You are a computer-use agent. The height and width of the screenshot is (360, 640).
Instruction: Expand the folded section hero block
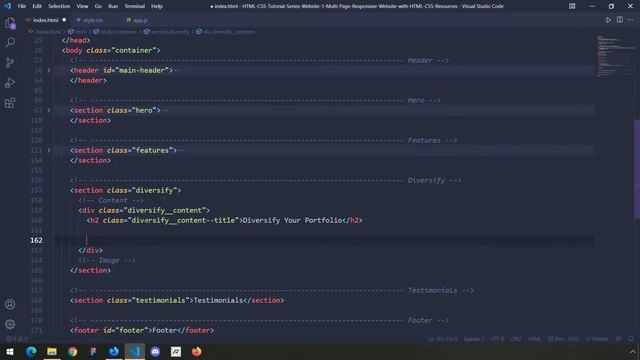(49, 110)
